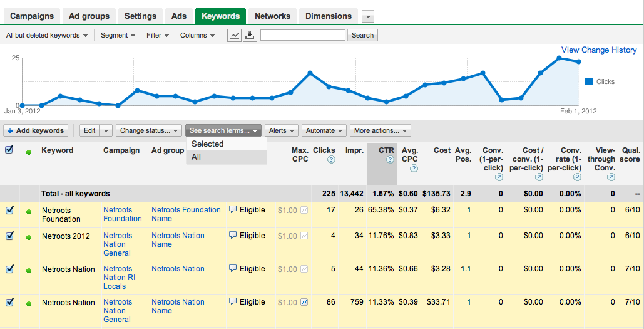Open help for Cost / conv. column
Image resolution: width=644 pixels, height=329 pixels.
539,177
